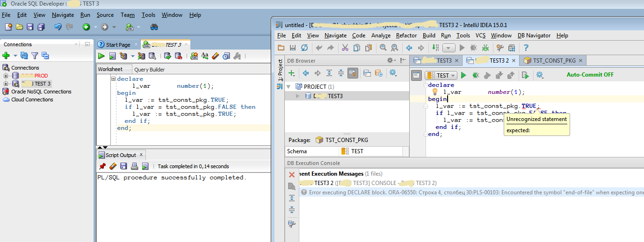The image size is (644, 242).
Task: Click To Upper/Lower/InitCap icon in SQL Developer
Action: 205,56
